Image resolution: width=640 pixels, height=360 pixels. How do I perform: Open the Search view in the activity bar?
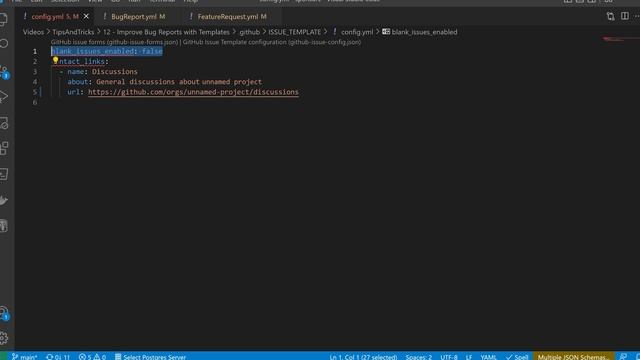4,44
